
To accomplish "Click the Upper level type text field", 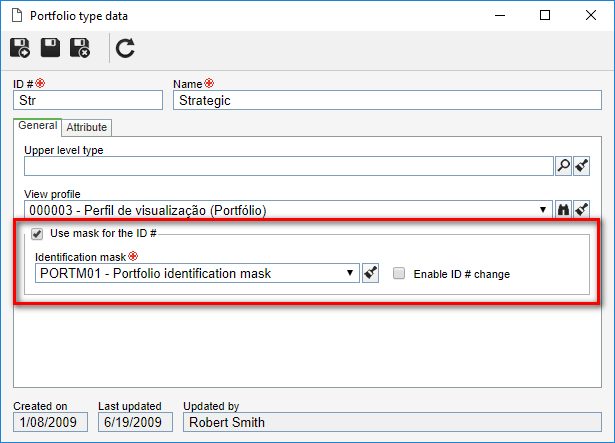I will pyautogui.click(x=289, y=166).
